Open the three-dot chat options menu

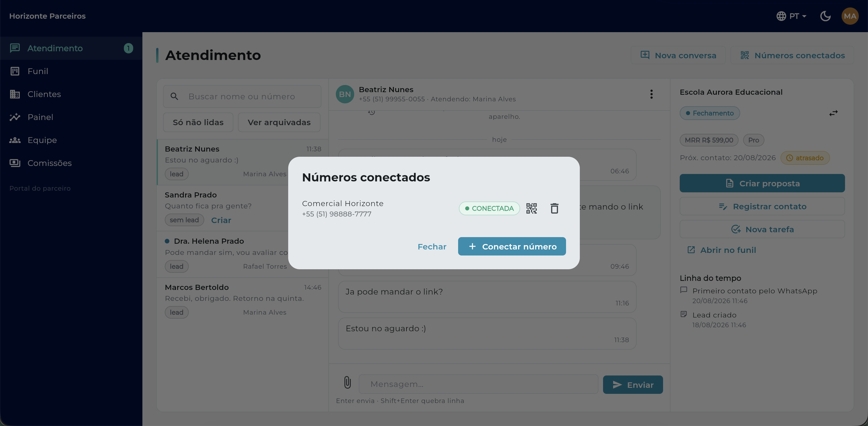pos(651,94)
